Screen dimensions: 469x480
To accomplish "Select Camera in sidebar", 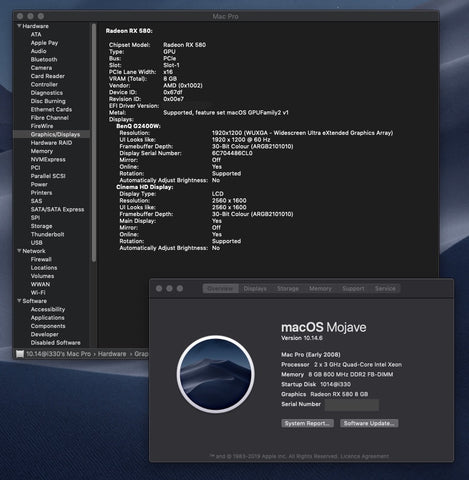I will [41, 68].
